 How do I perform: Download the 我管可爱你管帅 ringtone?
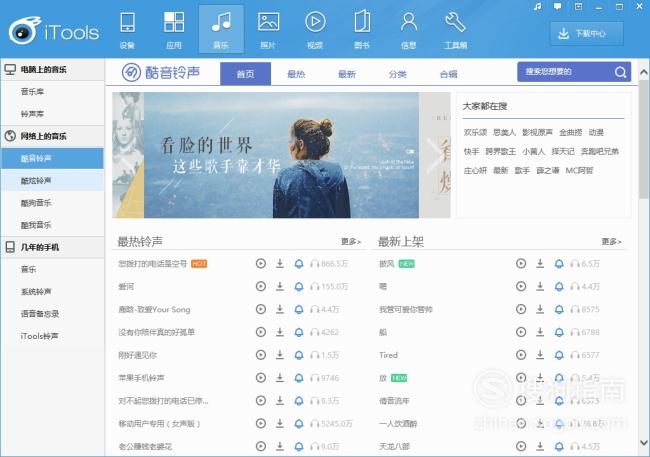[x=540, y=309]
